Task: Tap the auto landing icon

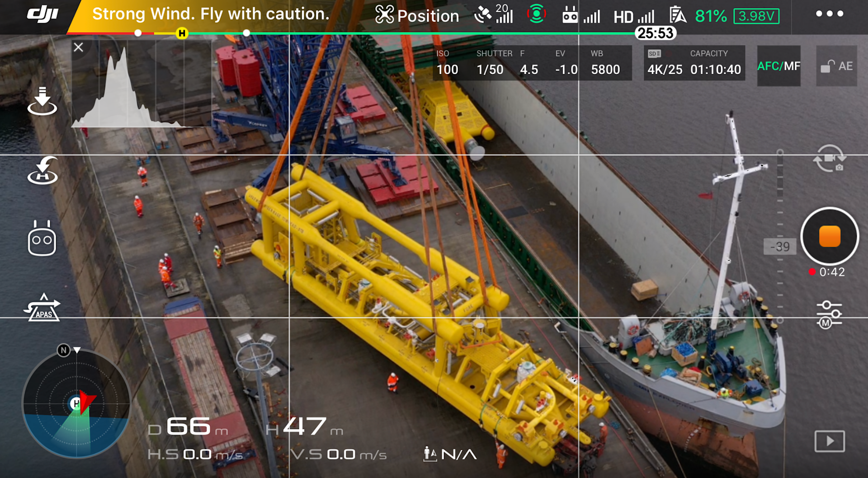Action: pyautogui.click(x=42, y=101)
